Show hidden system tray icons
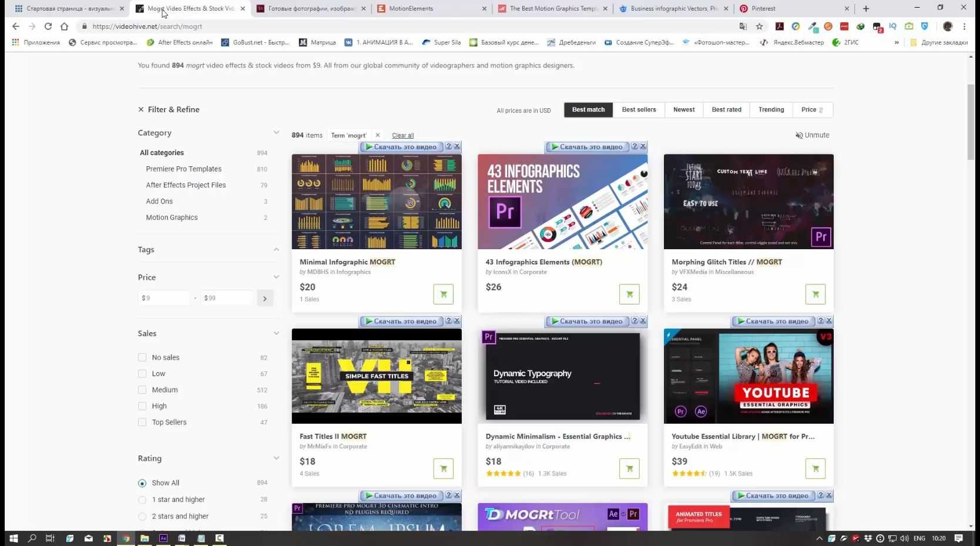The height and width of the screenshot is (546, 980). point(820,538)
